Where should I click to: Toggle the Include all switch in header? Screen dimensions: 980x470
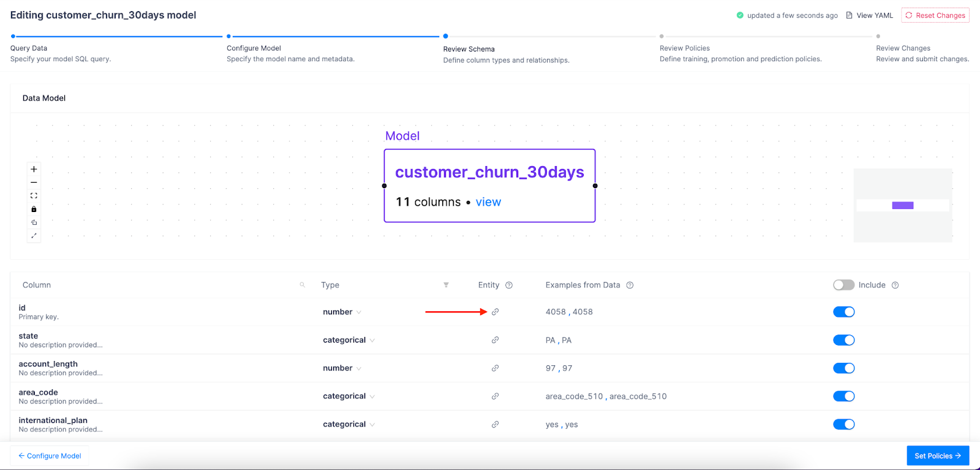(x=843, y=285)
